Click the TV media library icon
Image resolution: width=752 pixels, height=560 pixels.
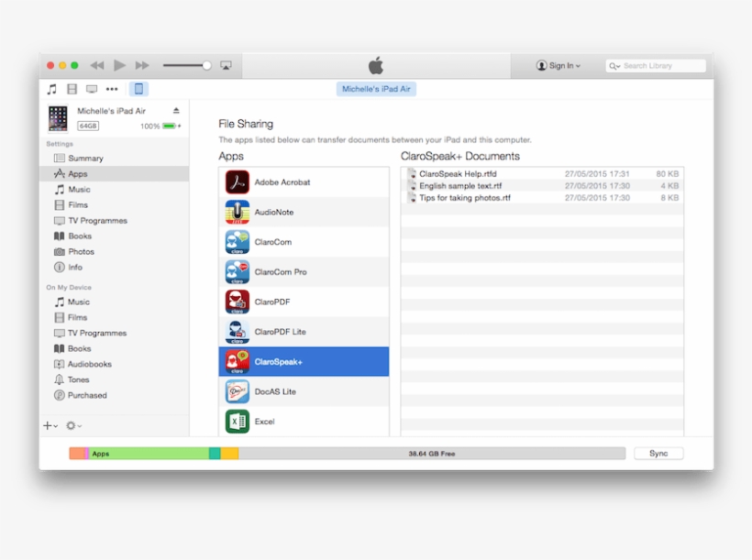coord(92,89)
